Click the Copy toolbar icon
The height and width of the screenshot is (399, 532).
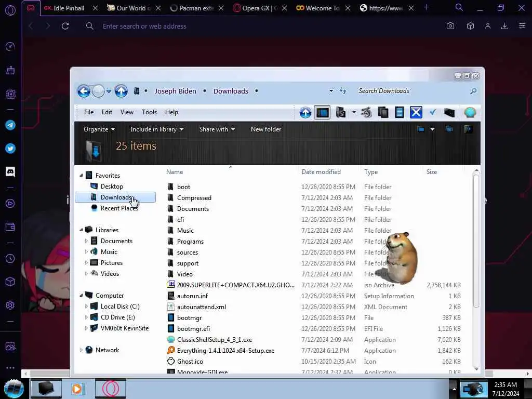click(383, 112)
